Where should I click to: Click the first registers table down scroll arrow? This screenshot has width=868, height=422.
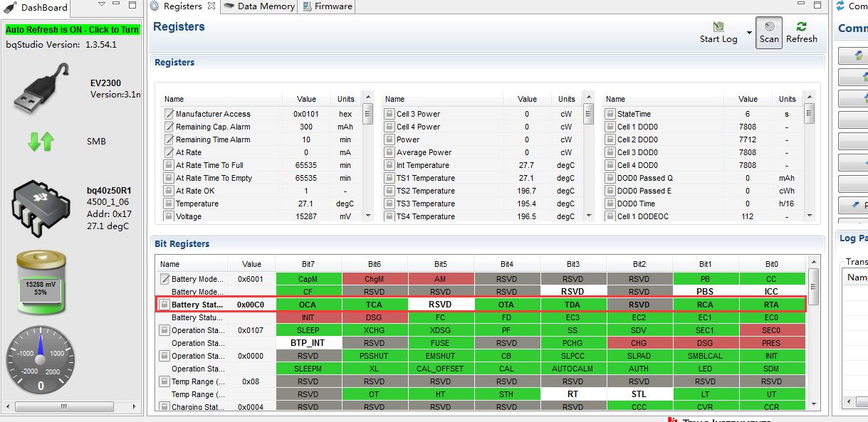(368, 215)
